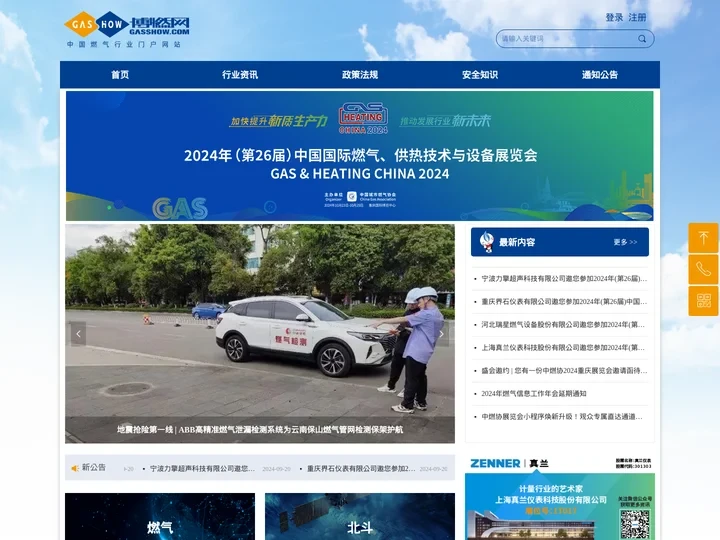
Task: Click the GasShow site logo
Action: coord(127,29)
